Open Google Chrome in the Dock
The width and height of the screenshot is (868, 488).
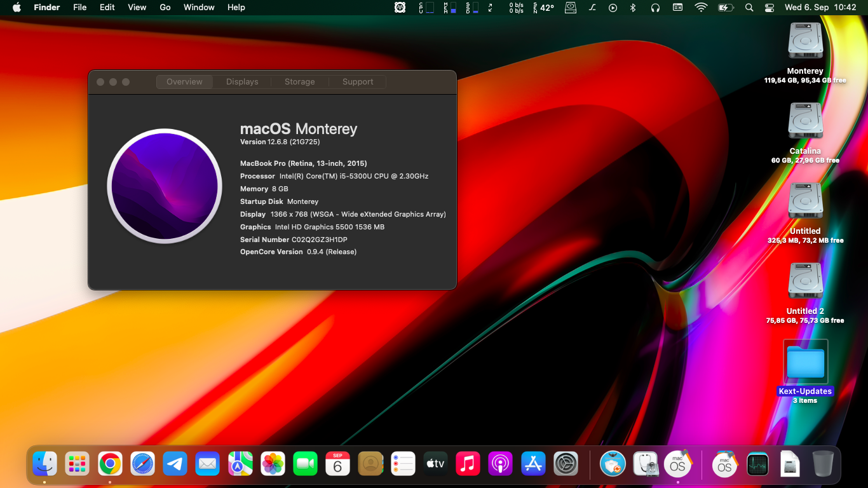coord(109,464)
